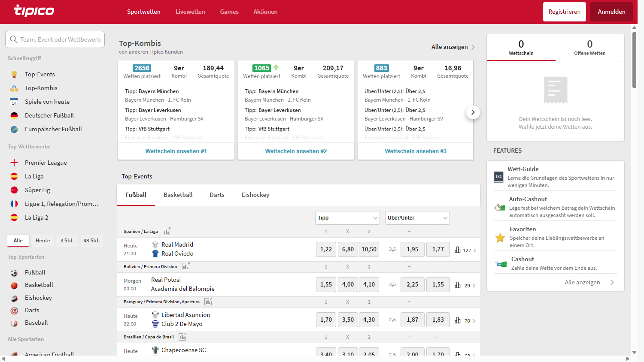644x362 pixels.
Task: Open Aktionen in top navigation
Action: (265, 12)
